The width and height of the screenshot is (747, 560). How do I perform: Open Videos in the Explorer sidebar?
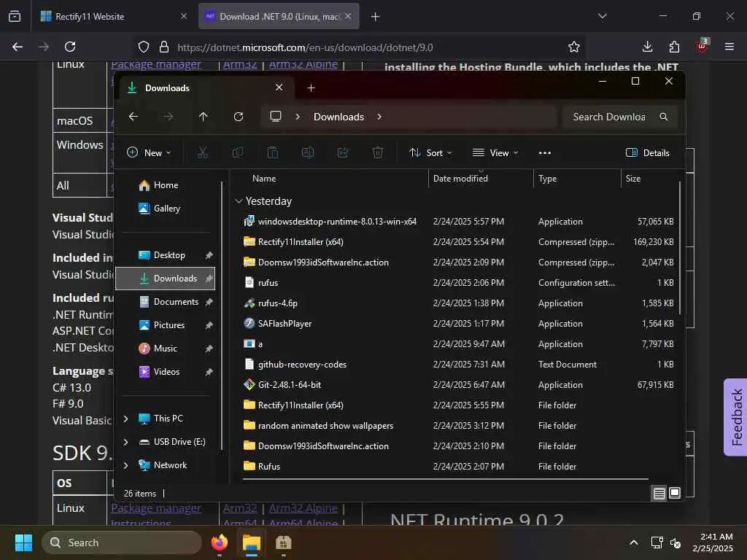point(166,371)
